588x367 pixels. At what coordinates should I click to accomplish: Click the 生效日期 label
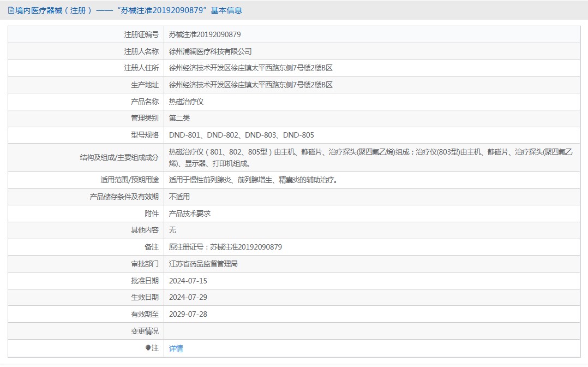click(145, 298)
